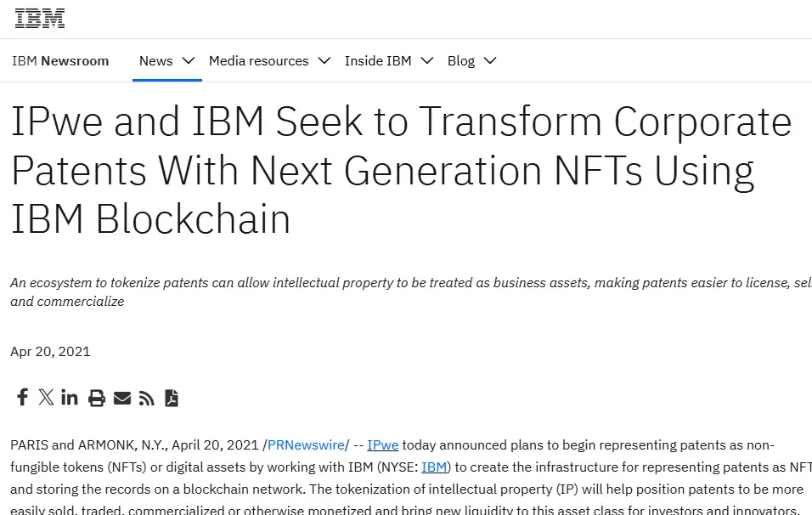The image size is (812, 515).
Task: Open the Blog section
Action: [x=460, y=60]
